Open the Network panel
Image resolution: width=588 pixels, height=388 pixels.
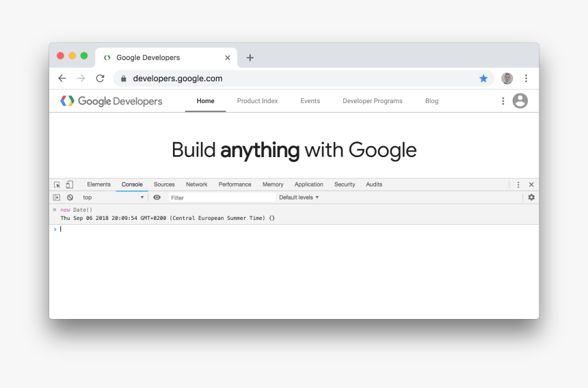coord(196,184)
